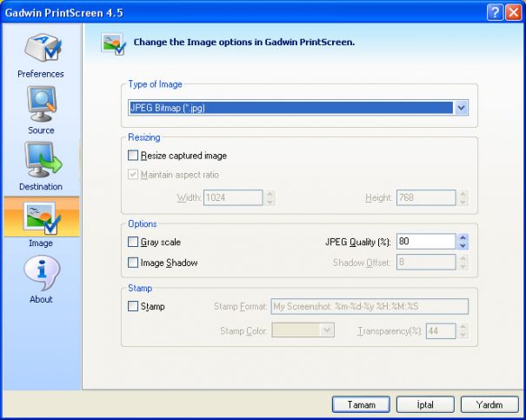
Task: Enable Image Shadow checkbox
Action: tap(133, 263)
